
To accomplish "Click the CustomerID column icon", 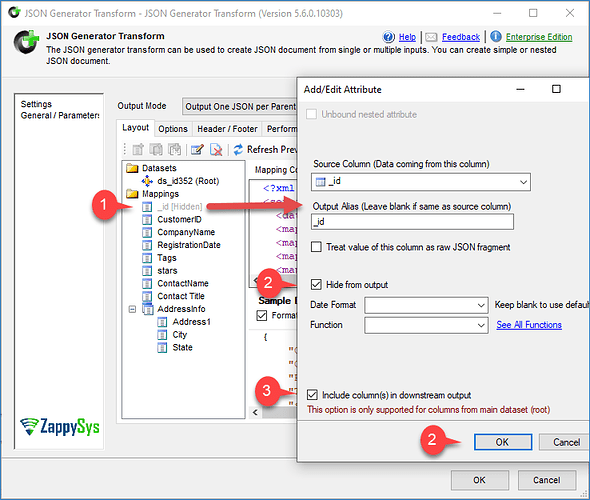I will pyautogui.click(x=147, y=219).
